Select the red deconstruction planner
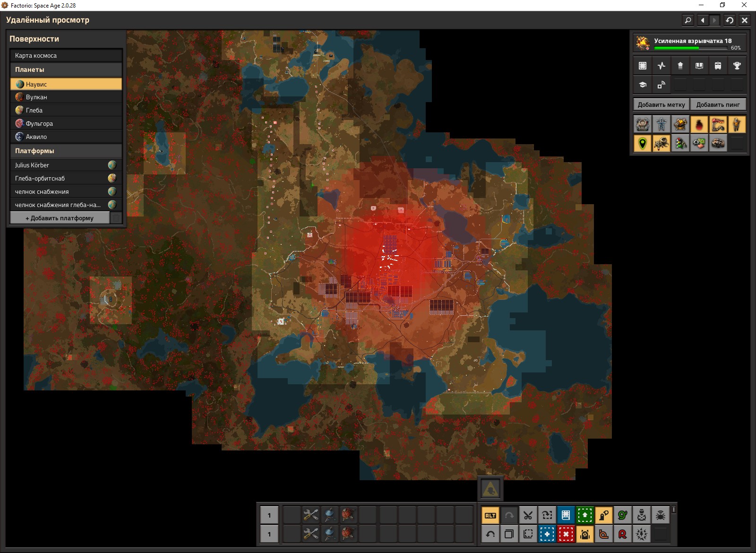The width and height of the screenshot is (756, 553). 566,534
